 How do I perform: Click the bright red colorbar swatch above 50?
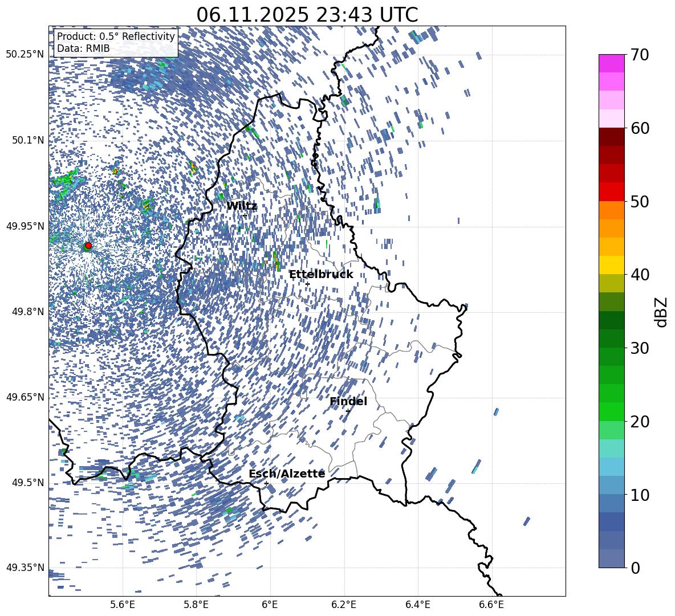[x=611, y=192]
